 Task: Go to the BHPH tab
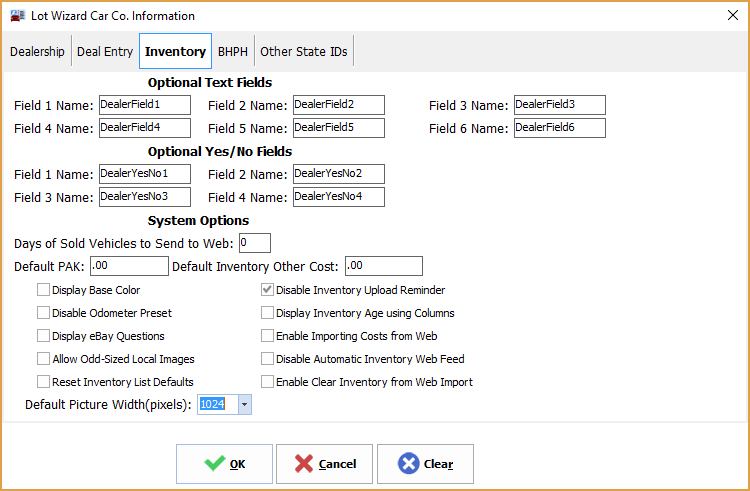[233, 51]
